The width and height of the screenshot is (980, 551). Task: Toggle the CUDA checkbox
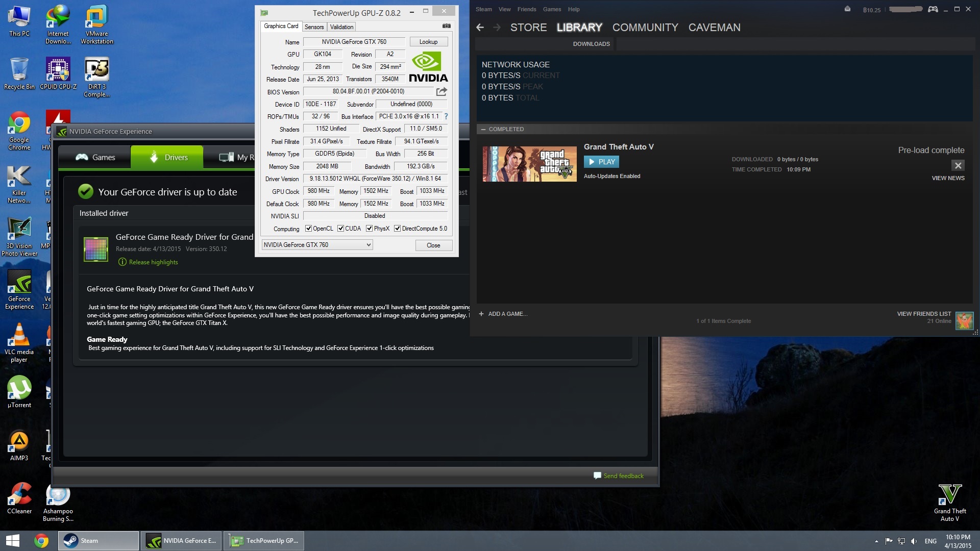coord(340,229)
